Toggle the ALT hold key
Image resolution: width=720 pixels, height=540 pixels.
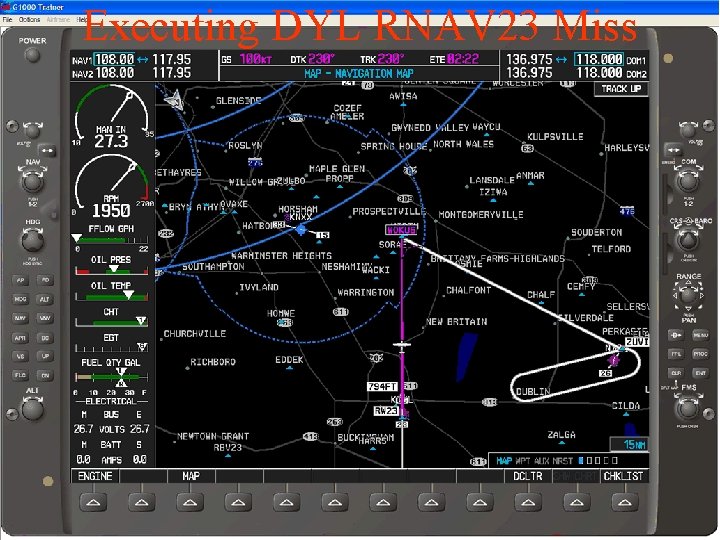point(45,299)
